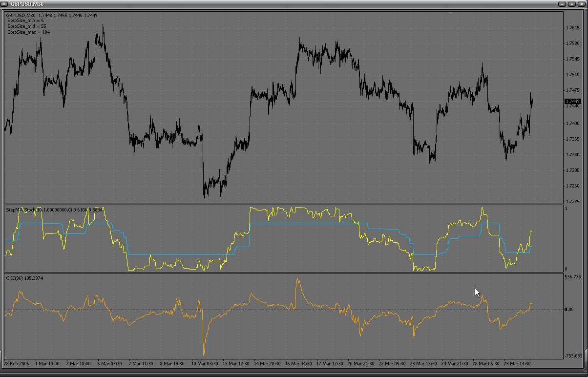
Task: Click the 1.7260 price scale label
Action: [x=572, y=186]
